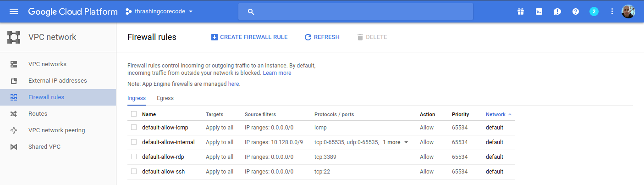Click the VPC network peering sidebar icon
This screenshot has height=185, width=644.
tap(14, 130)
